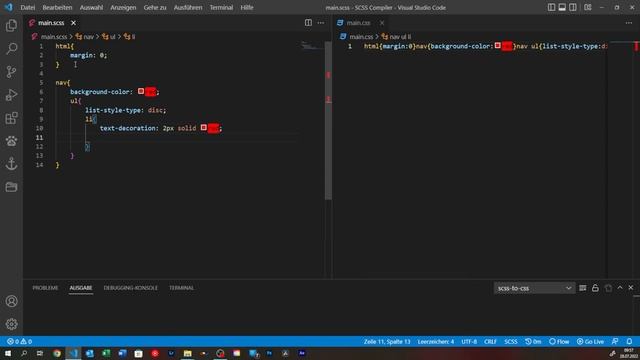
Task: Open the output log in editor
Action: pos(609,288)
